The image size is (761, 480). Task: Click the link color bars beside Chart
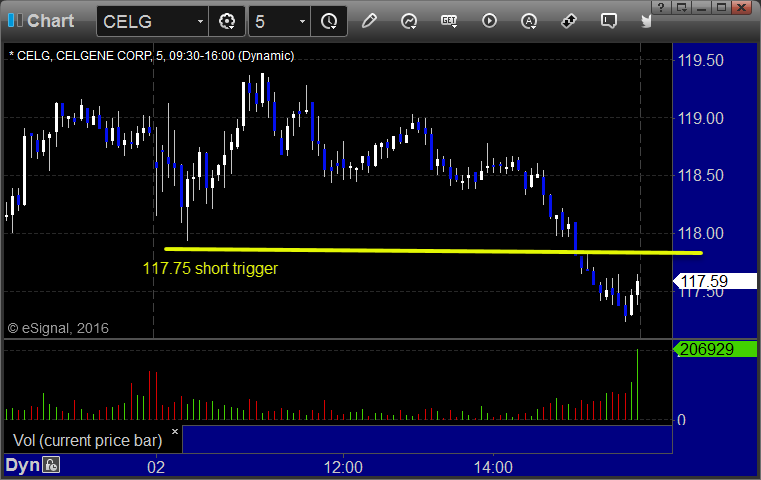15,20
